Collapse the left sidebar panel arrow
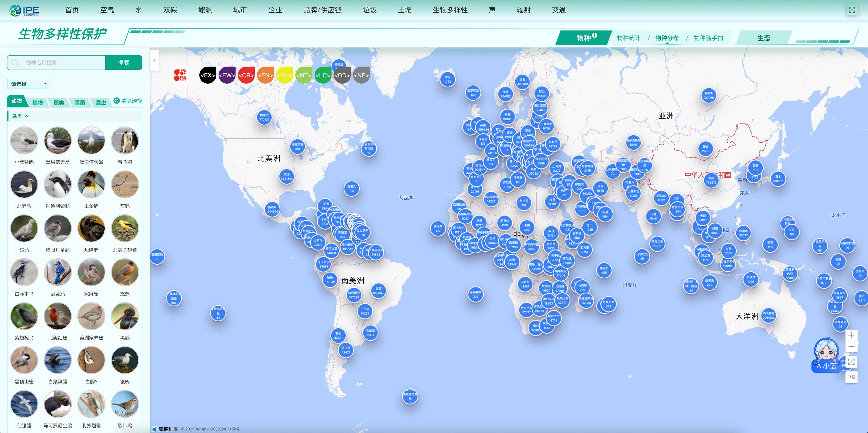This screenshot has width=868, height=433. [154, 61]
